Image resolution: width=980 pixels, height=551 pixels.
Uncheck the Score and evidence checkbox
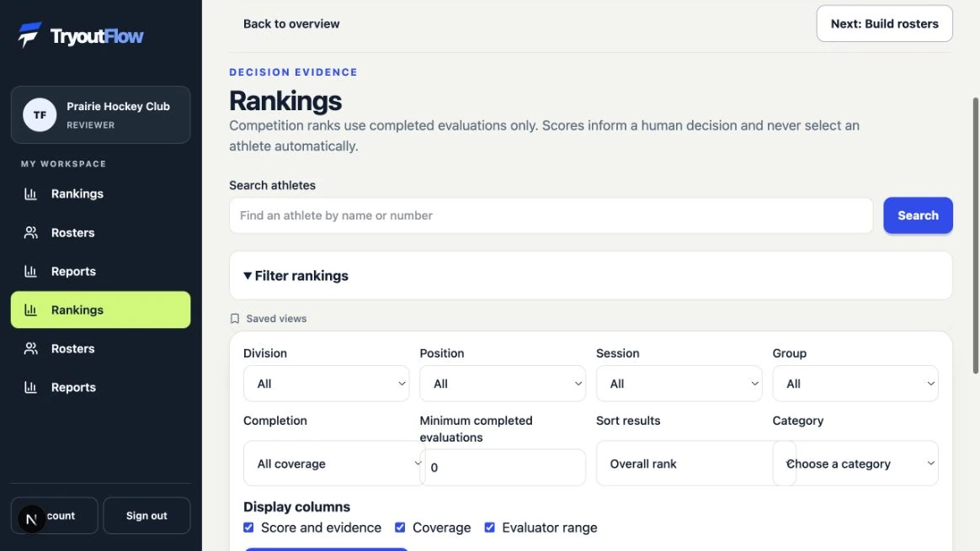click(248, 528)
